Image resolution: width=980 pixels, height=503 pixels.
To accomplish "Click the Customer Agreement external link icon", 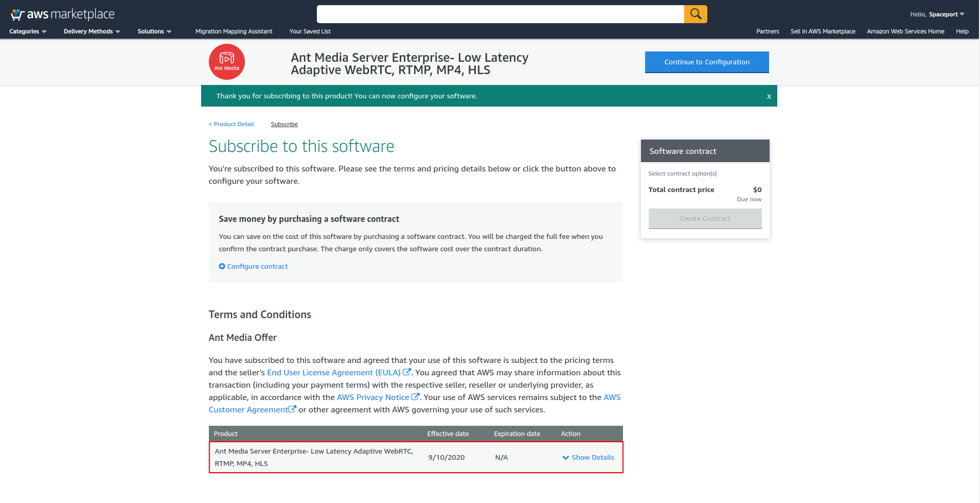I will pos(292,409).
